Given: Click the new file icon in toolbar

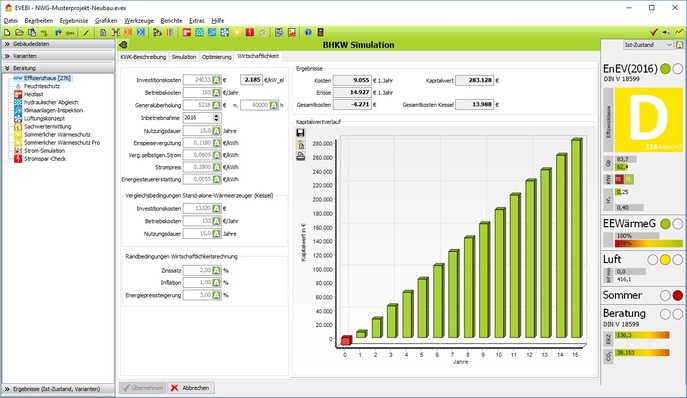Looking at the screenshot, I should click(7, 32).
